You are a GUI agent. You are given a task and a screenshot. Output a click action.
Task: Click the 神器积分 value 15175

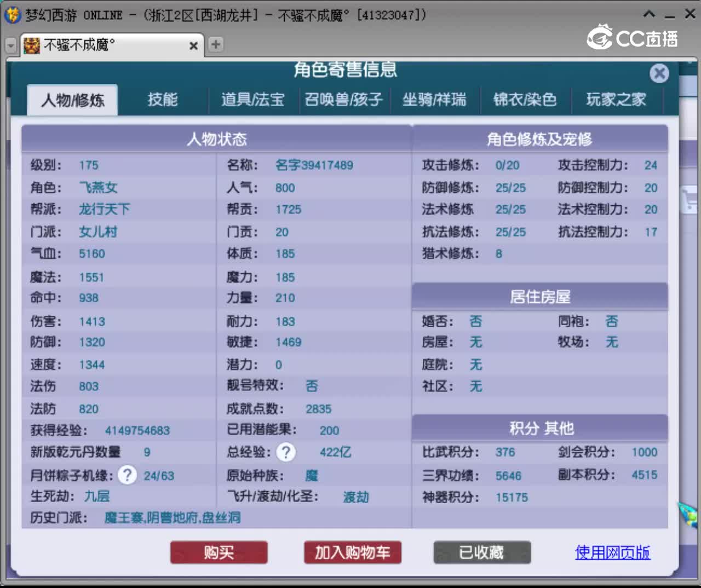[x=512, y=498]
